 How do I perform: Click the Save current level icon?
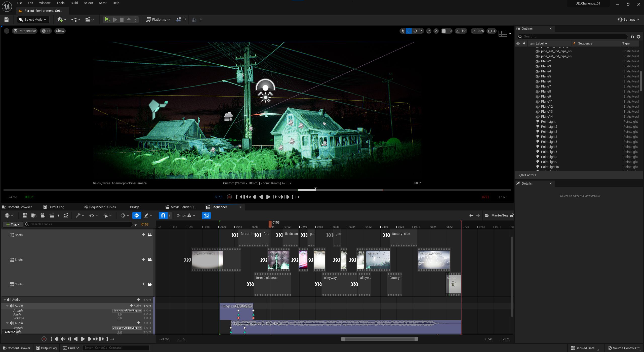[7, 20]
